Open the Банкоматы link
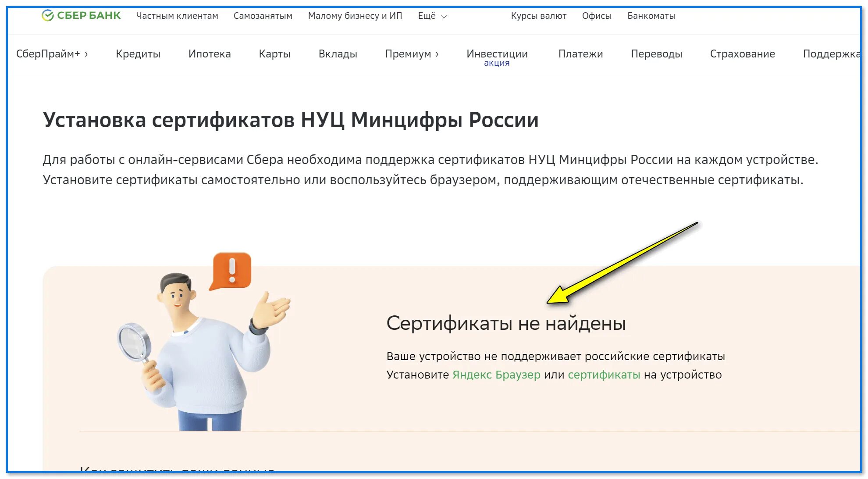 point(651,16)
